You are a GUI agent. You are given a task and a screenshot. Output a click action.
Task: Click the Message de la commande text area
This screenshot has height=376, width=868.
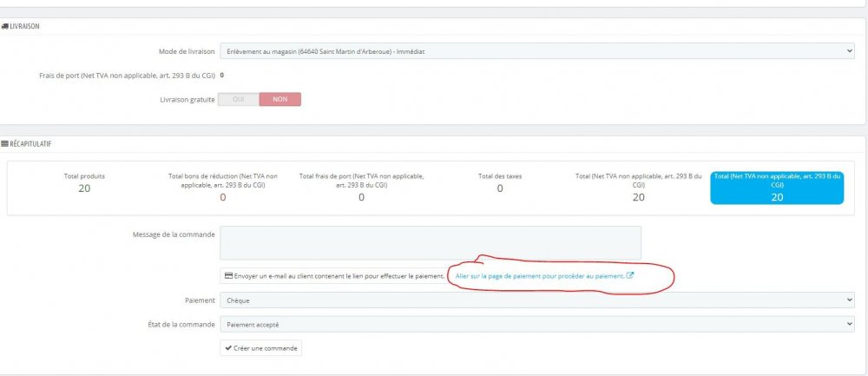(431, 242)
